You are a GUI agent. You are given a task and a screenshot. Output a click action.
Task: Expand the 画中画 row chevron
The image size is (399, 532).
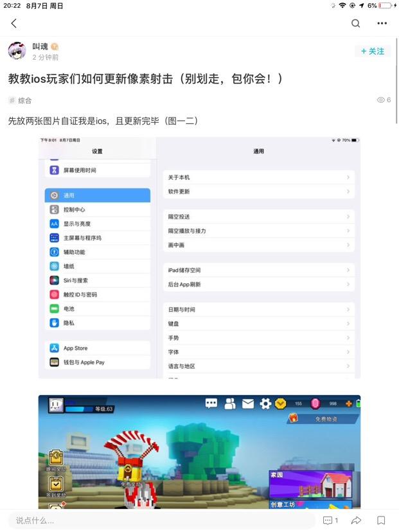click(348, 245)
